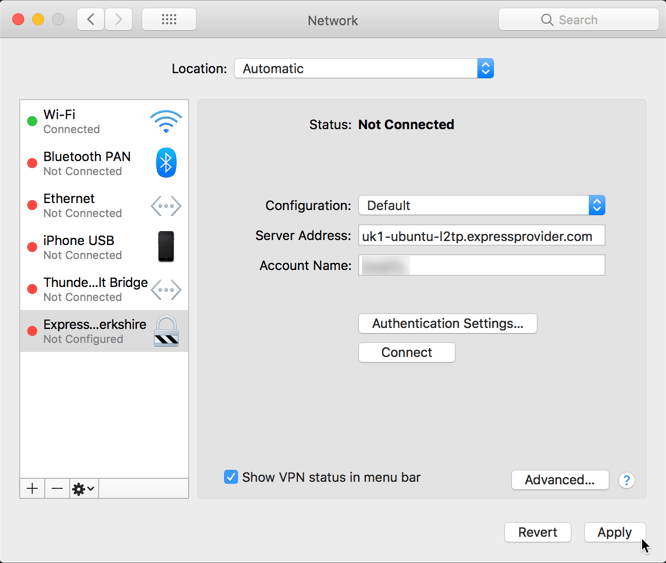Select the Wi-Fi service in the list
The width and height of the screenshot is (666, 563).
tap(104, 121)
